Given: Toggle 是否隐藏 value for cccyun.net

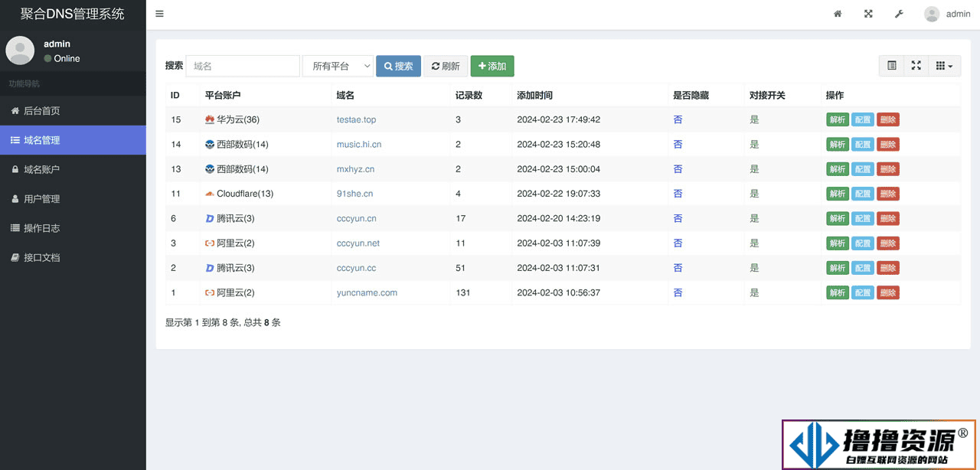Looking at the screenshot, I should point(678,243).
